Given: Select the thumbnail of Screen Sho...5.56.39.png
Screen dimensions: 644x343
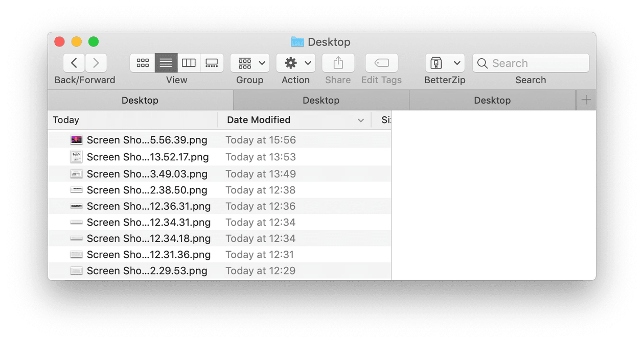Looking at the screenshot, I should [76, 139].
